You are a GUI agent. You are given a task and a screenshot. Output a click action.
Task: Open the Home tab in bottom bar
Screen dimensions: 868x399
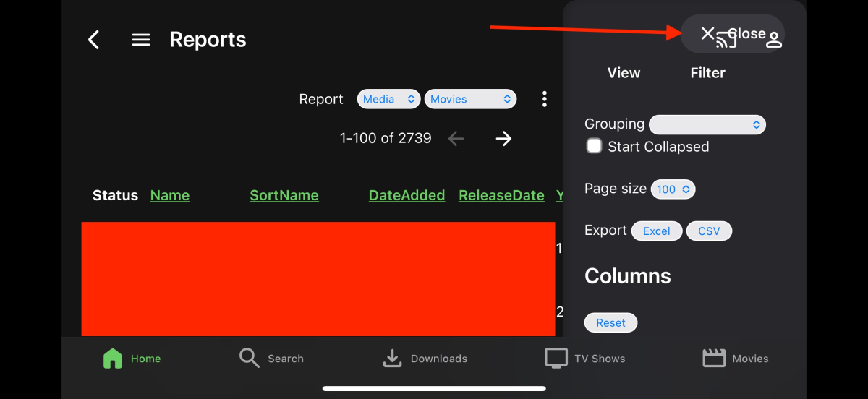point(132,359)
